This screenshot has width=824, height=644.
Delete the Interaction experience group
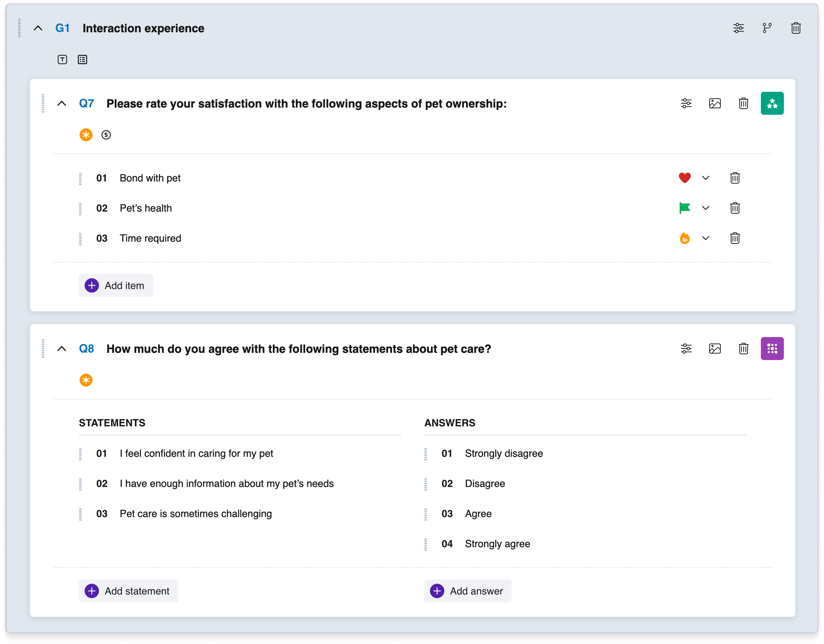[x=796, y=28]
